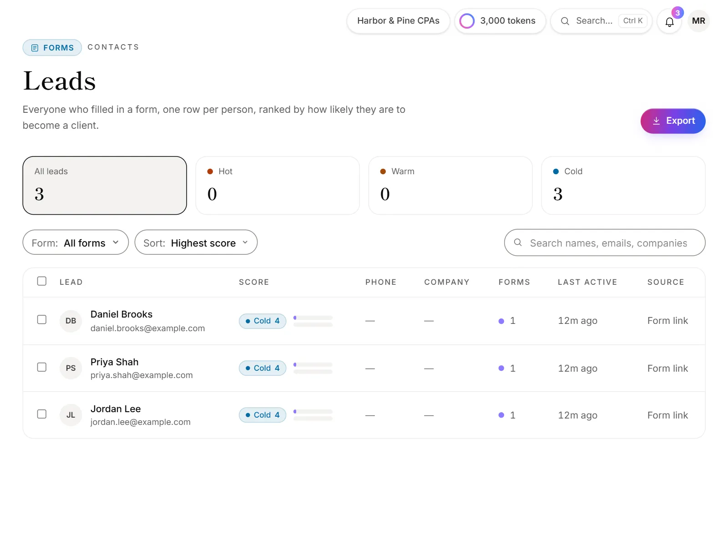
Task: Click the score bar for Jordan Lee
Action: [313, 415]
